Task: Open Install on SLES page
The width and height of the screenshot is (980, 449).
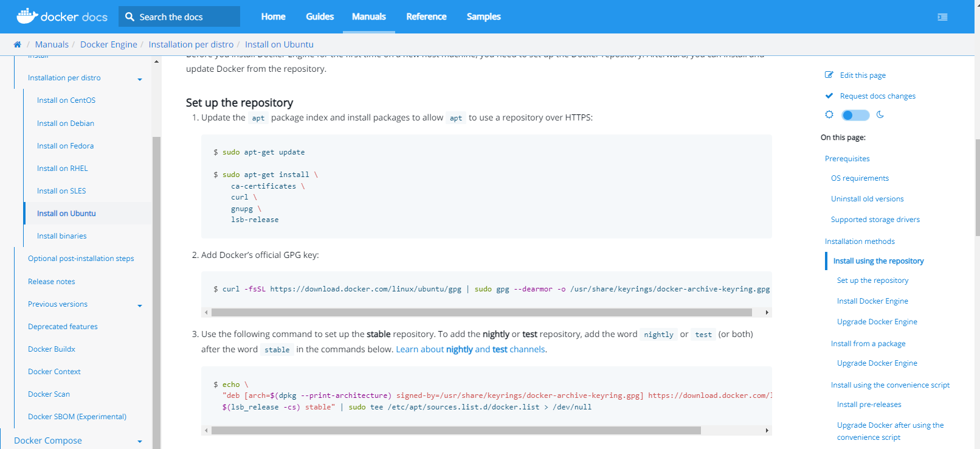Action: click(x=61, y=191)
